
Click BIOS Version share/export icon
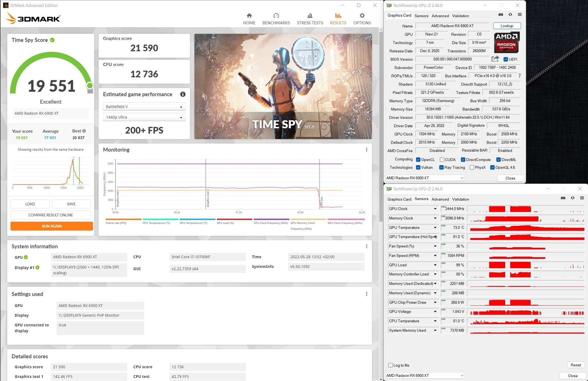coord(495,59)
